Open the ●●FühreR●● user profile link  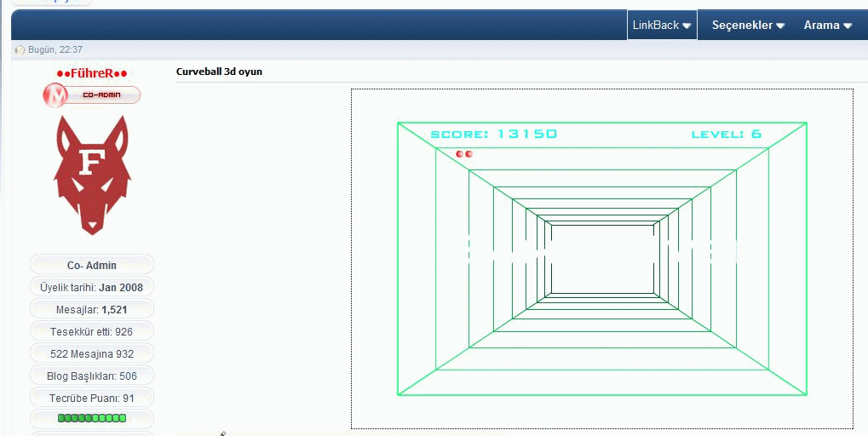click(x=92, y=73)
